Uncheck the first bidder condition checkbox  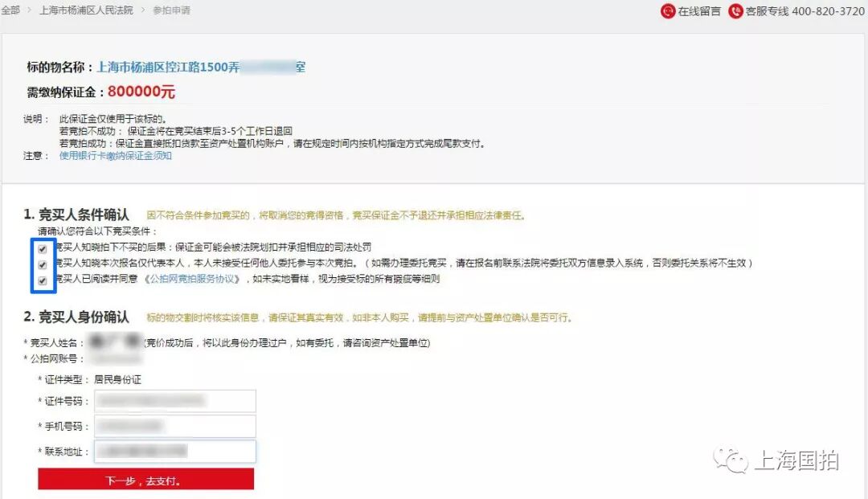coord(43,249)
